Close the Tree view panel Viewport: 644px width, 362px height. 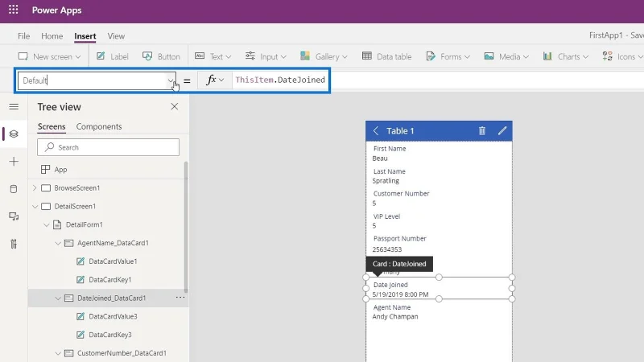(175, 107)
